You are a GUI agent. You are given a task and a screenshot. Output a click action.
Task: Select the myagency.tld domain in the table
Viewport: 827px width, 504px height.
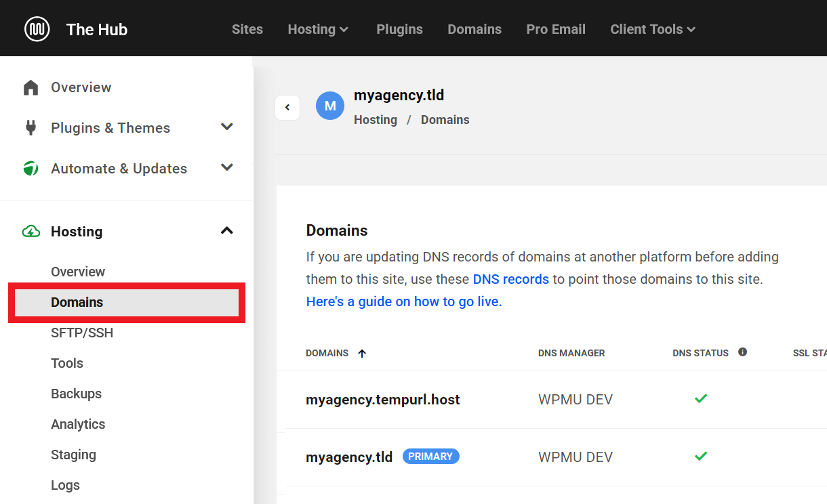pyautogui.click(x=349, y=457)
